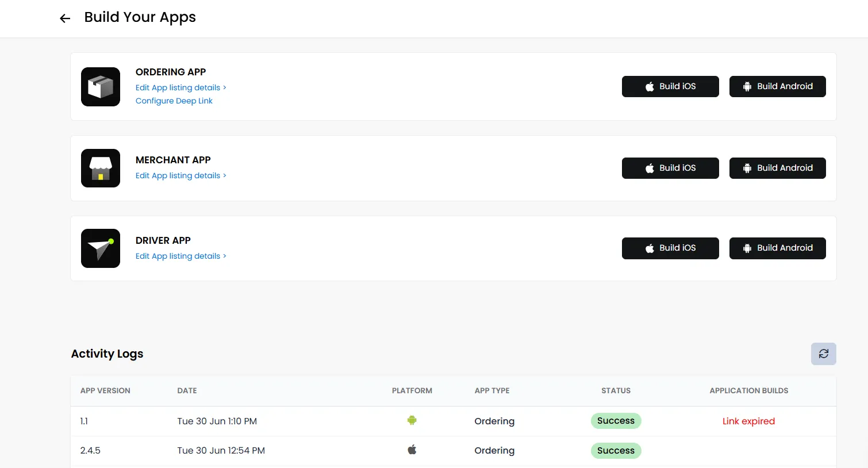Image resolution: width=868 pixels, height=468 pixels.
Task: Click the Activity Logs heading
Action: pos(107,354)
